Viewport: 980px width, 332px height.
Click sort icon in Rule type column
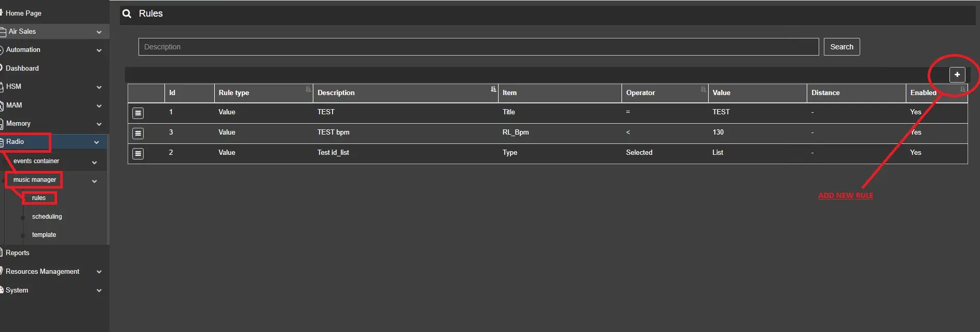coord(308,89)
